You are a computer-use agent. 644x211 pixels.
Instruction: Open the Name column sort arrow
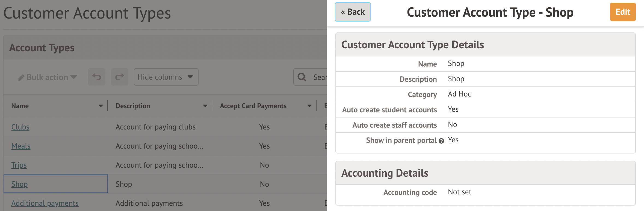click(101, 106)
